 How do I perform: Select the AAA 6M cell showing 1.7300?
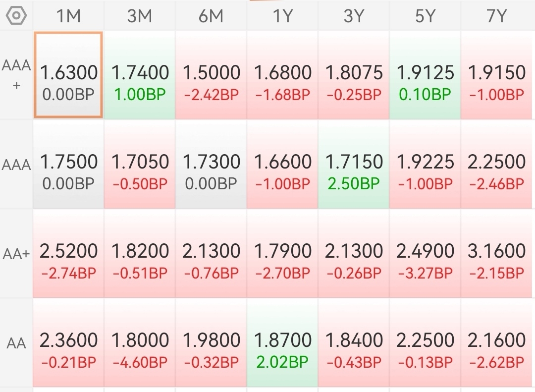pos(211,164)
